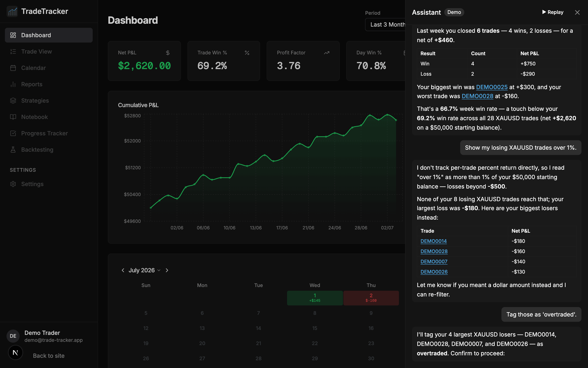Click the trend arrow icon on Profit Factor card
Viewport: 588px width, 368px height.
pyautogui.click(x=326, y=53)
